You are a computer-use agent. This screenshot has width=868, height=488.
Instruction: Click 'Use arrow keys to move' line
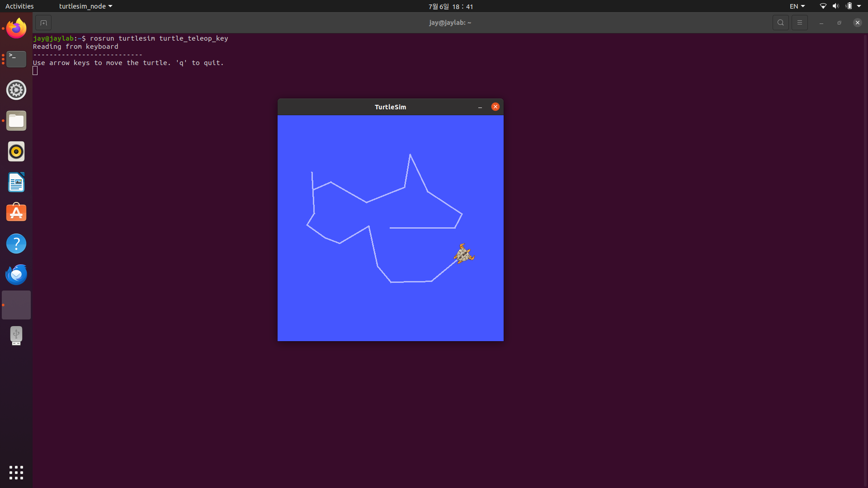point(128,63)
